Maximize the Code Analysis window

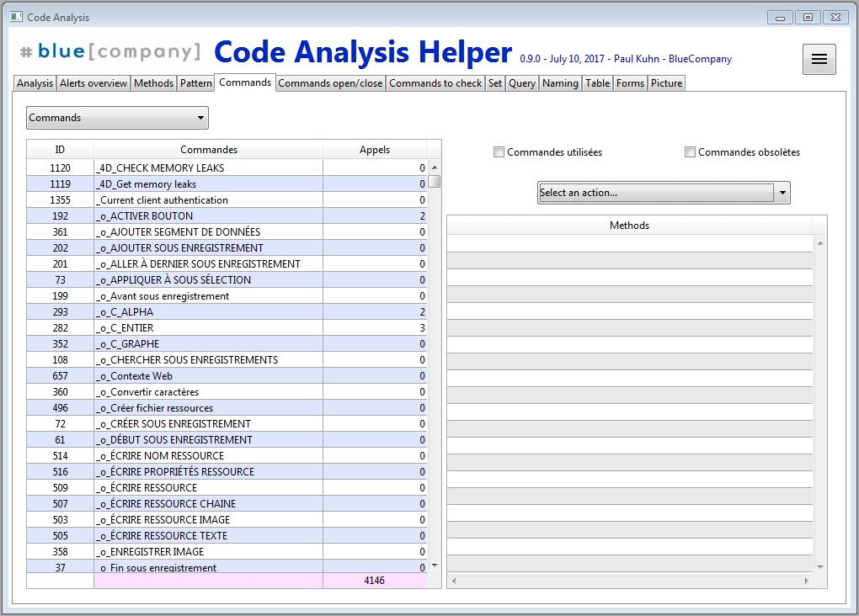click(808, 18)
